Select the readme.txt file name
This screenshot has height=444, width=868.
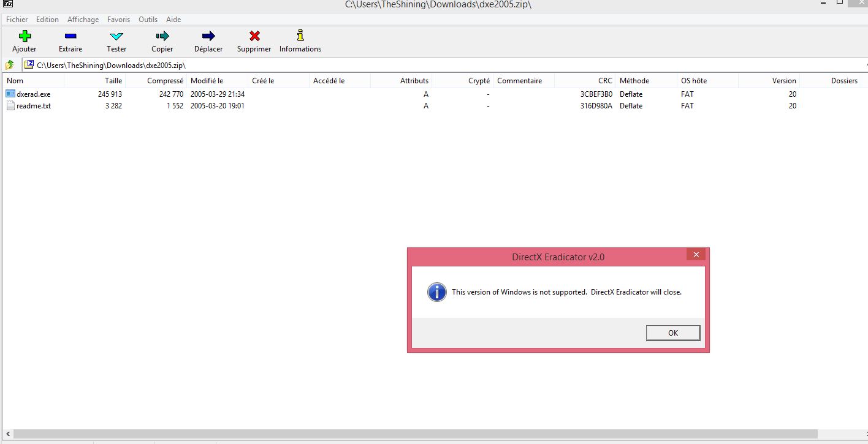pos(34,106)
